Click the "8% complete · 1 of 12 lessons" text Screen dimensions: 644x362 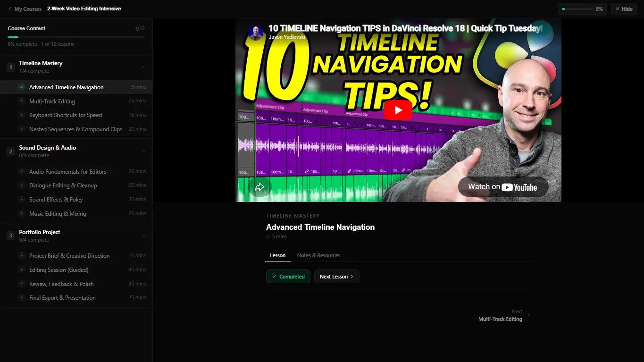tap(41, 44)
